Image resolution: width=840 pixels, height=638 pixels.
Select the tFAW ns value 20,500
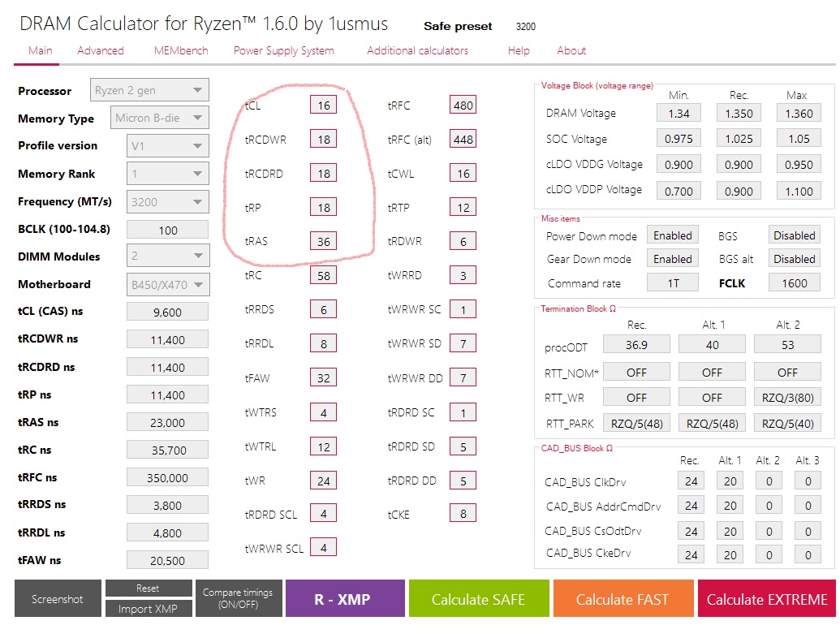point(168,560)
